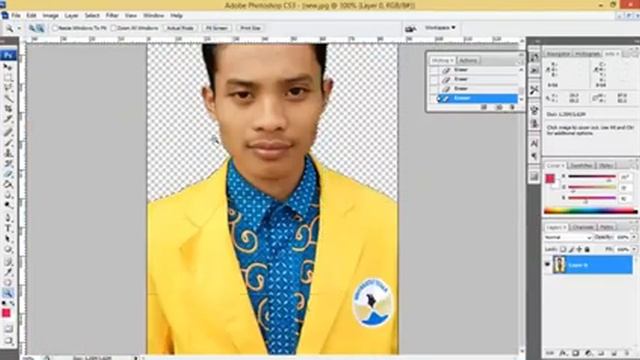
Task: Select the Pen tool
Action: [x=7, y=218]
